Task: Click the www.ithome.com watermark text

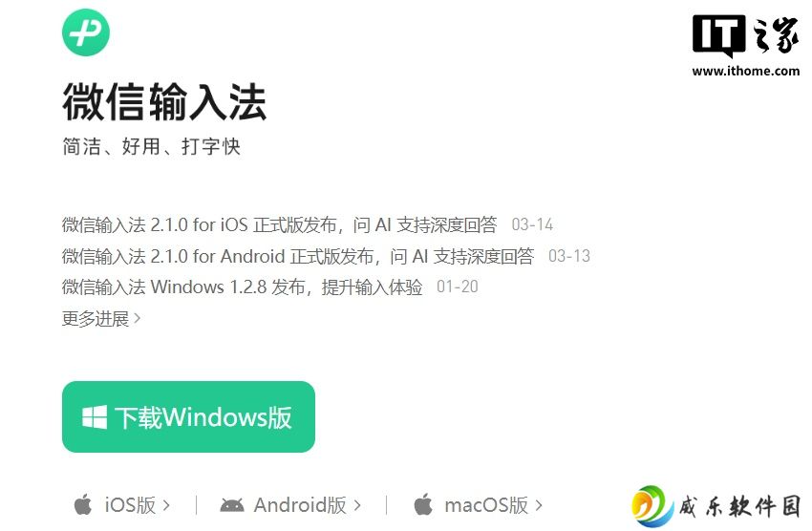Action: coord(746,71)
